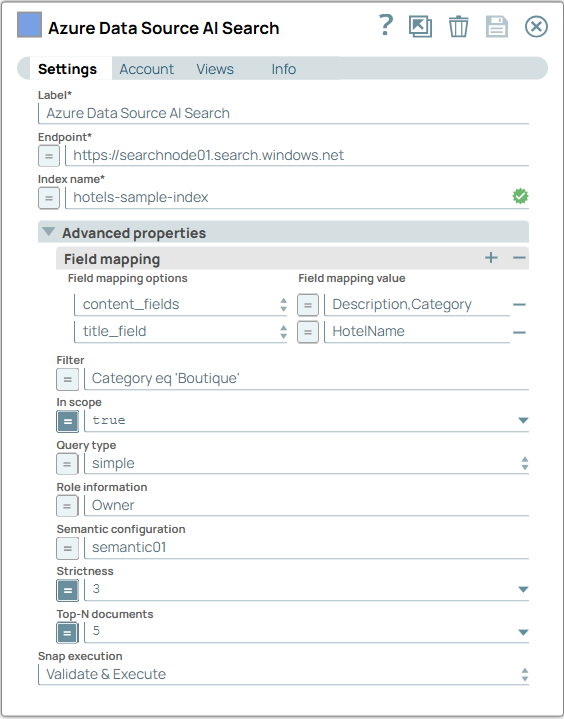Screen dimensions: 564x719
Task: Click the Azure Data Source AI Search title
Action: tap(164, 28)
